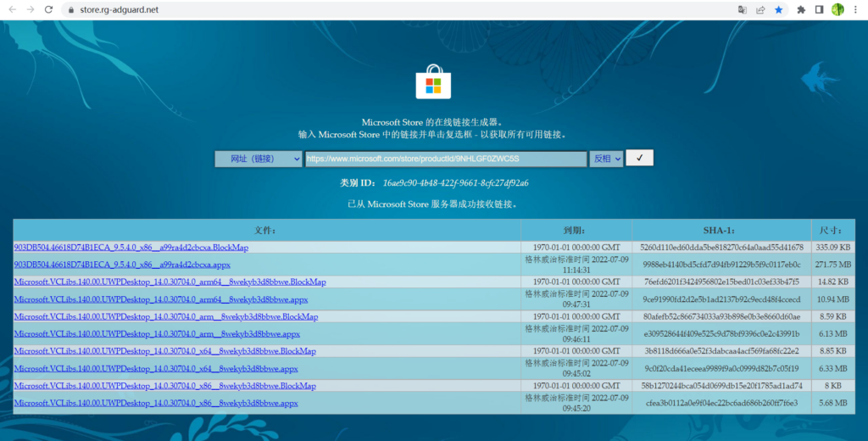This screenshot has width=868, height=441.
Task: Toggle the browser side panel icon
Action: 820,9
